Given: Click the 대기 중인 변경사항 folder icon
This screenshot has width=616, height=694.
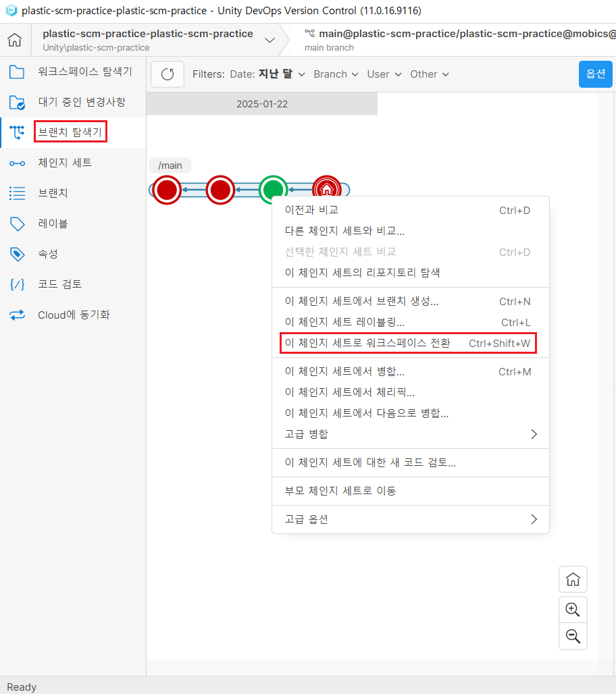Looking at the screenshot, I should (17, 102).
